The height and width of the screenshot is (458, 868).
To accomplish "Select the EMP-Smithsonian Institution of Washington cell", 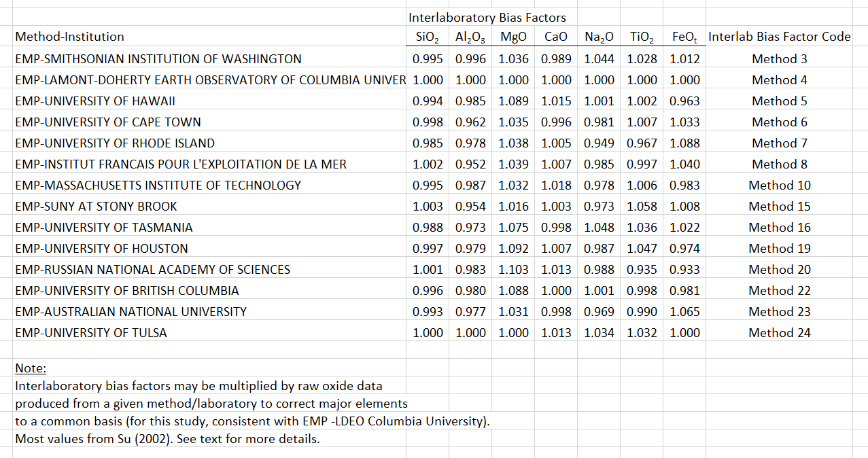I will [x=158, y=59].
